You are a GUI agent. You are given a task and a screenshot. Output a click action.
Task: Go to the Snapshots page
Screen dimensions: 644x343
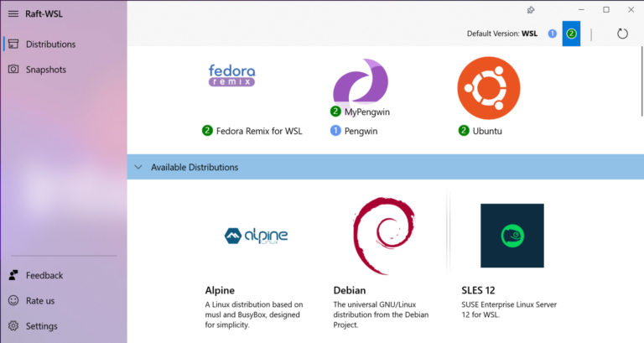(45, 70)
